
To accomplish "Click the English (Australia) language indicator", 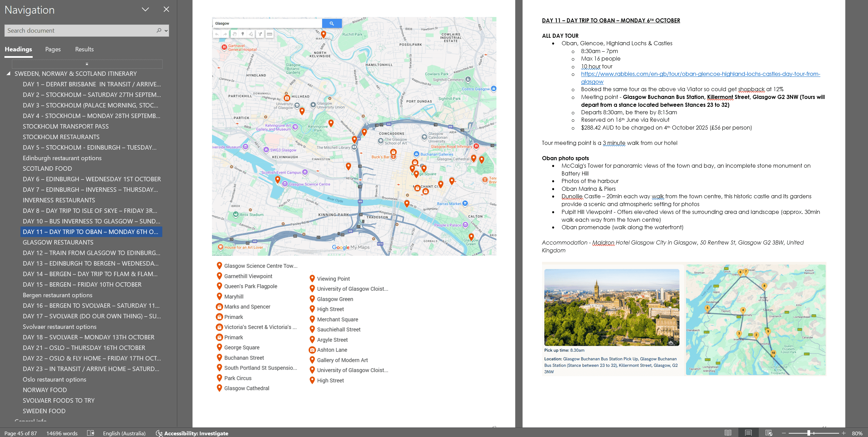I will coord(124,433).
